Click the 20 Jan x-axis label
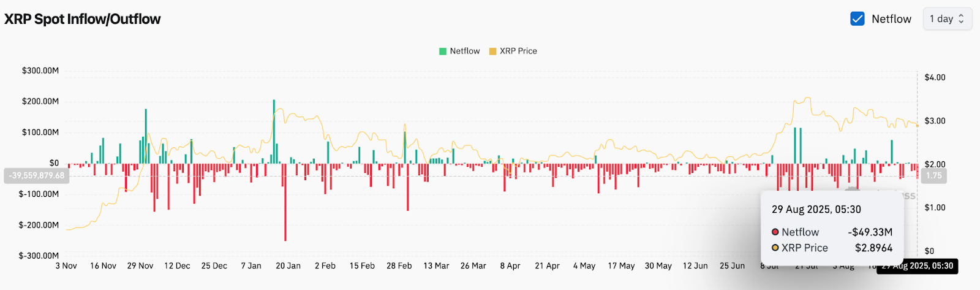 pos(288,266)
